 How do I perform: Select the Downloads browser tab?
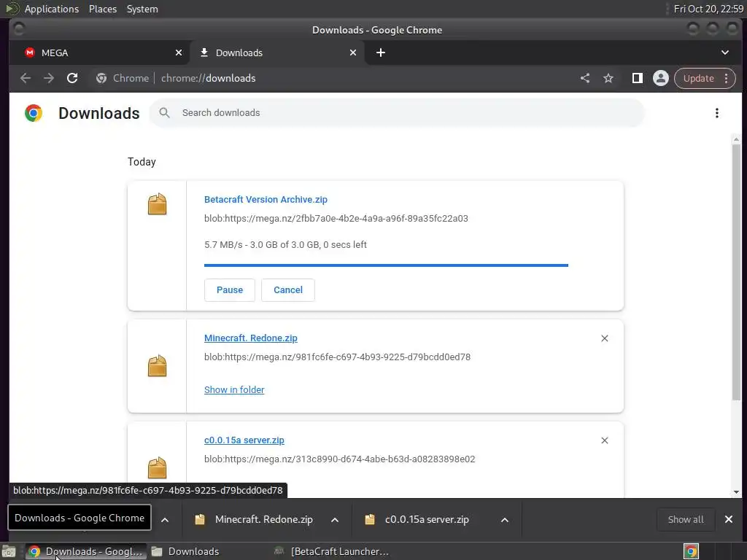pos(276,52)
